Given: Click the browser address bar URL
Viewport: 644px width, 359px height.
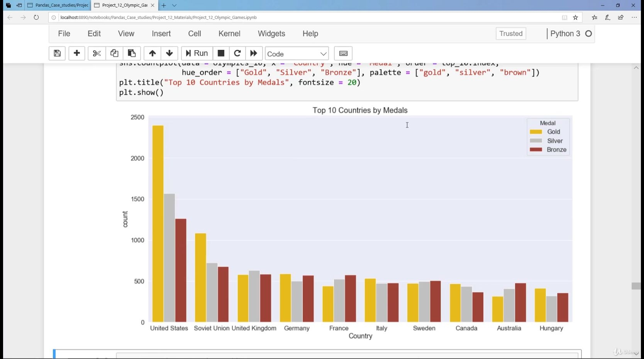Looking at the screenshot, I should click(x=158, y=17).
